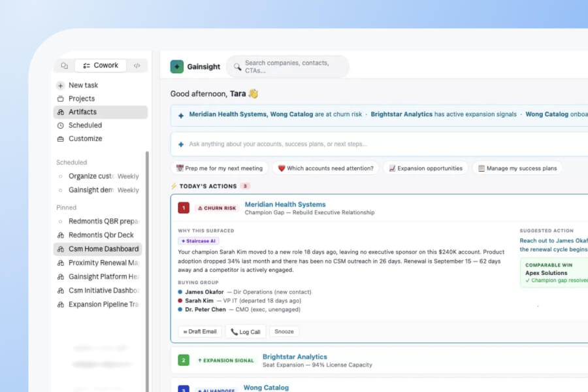Viewport: 588px width, 392px height.
Task: Open pinned Redmontis QBR prep item
Action: (x=98, y=221)
